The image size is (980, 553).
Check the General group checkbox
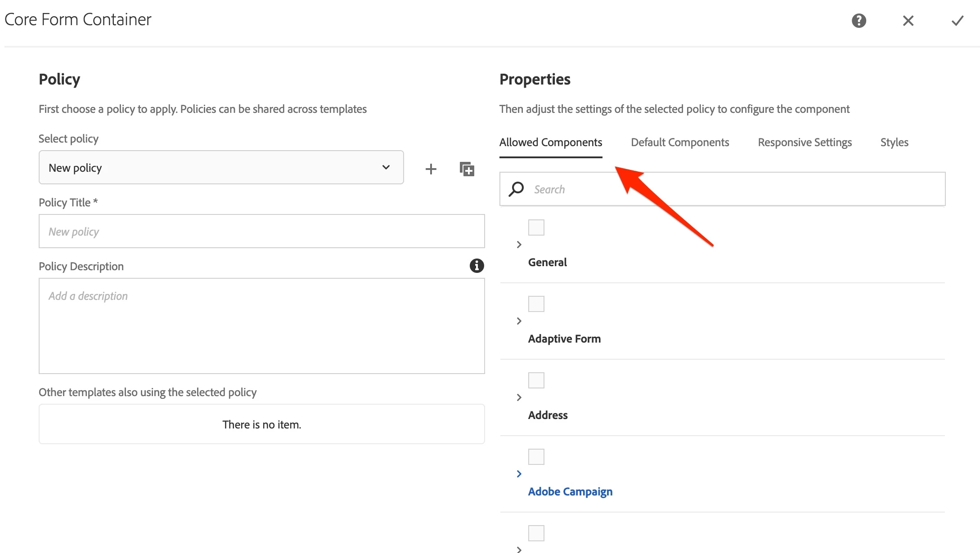coord(536,227)
